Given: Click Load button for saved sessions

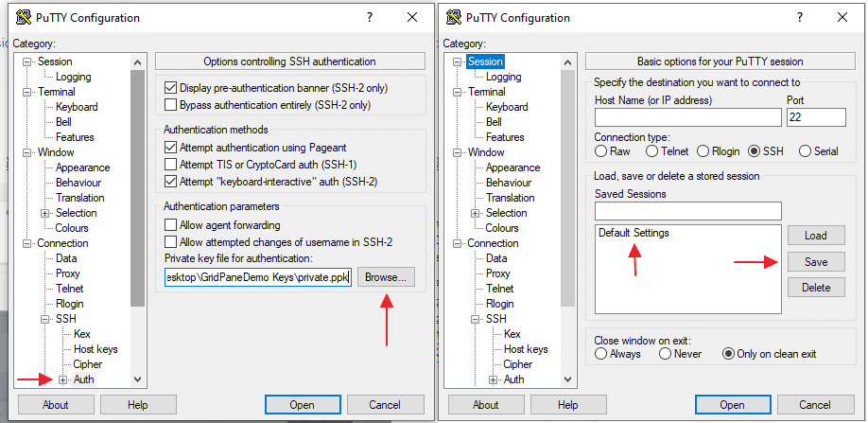Looking at the screenshot, I should point(816,236).
